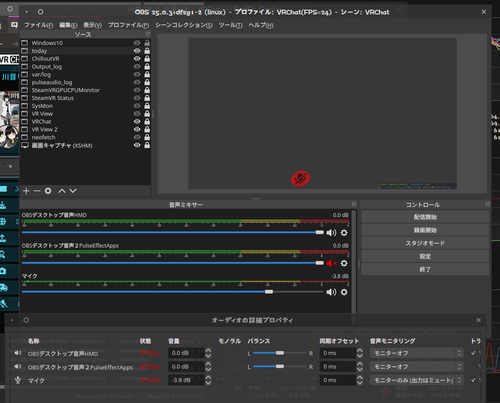The image size is (500, 403).
Task: Close the オーディオの詳細プロパティ dialog
Action: 479,320
